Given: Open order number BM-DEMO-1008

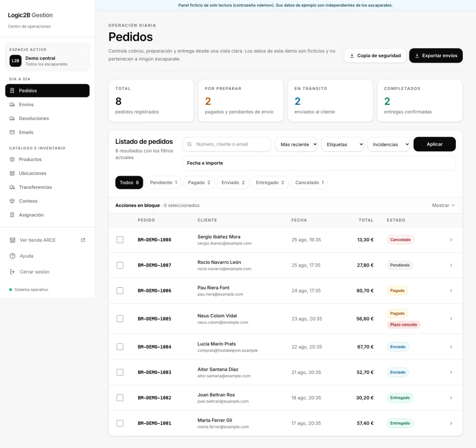Looking at the screenshot, I should click(154, 240).
